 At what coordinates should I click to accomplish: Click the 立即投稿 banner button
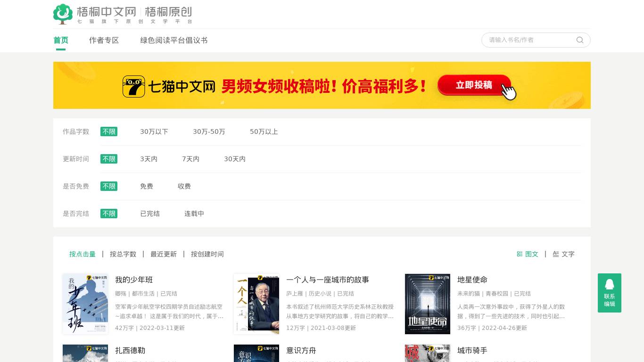tap(474, 85)
